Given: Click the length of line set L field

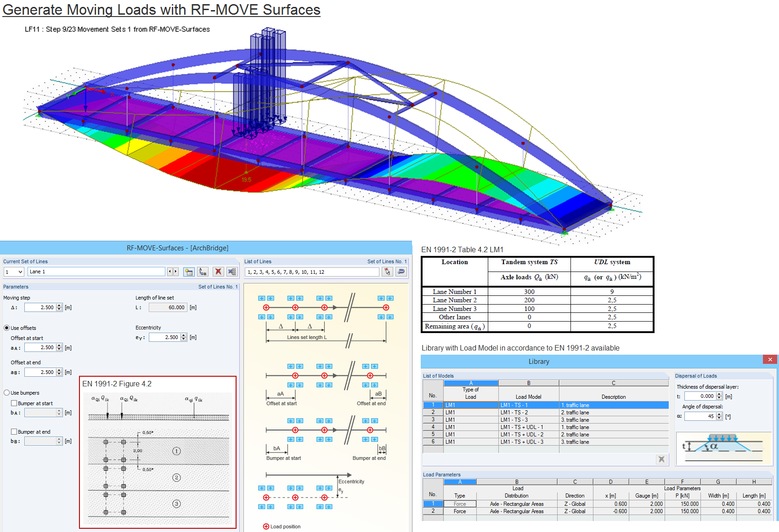Looking at the screenshot, I should (x=167, y=307).
